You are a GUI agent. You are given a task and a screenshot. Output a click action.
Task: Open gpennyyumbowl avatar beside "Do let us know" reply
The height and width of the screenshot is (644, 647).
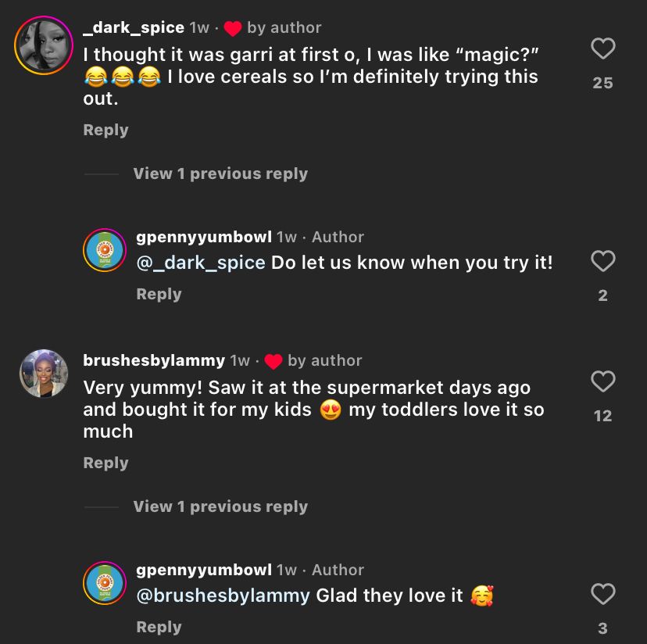(105, 250)
